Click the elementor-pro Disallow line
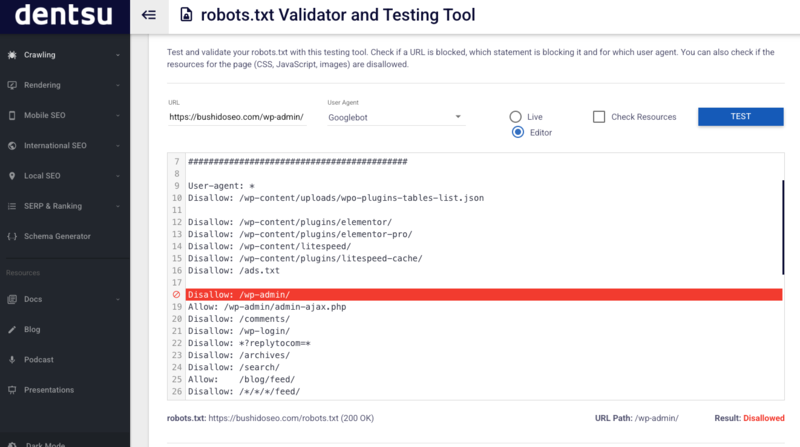Image resolution: width=800 pixels, height=447 pixels. [300, 234]
